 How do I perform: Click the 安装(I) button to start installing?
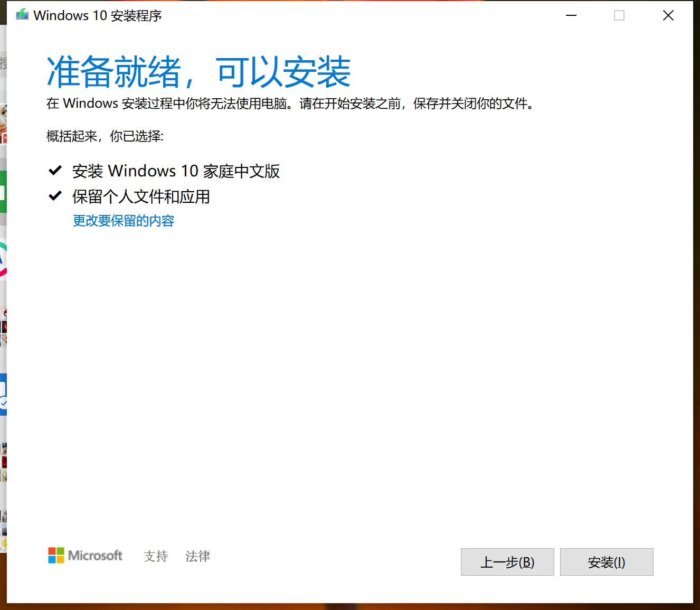coord(606,562)
